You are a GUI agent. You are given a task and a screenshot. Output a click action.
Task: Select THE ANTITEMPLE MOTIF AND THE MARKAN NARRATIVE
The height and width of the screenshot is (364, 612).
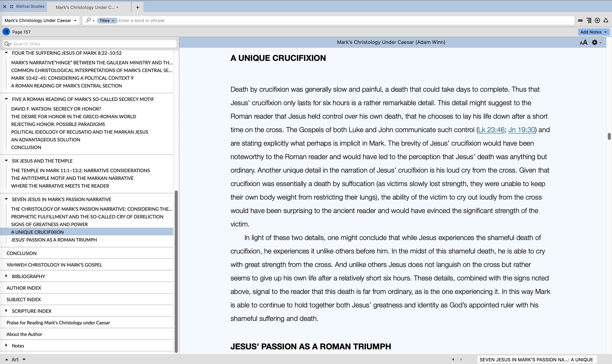pos(72,178)
